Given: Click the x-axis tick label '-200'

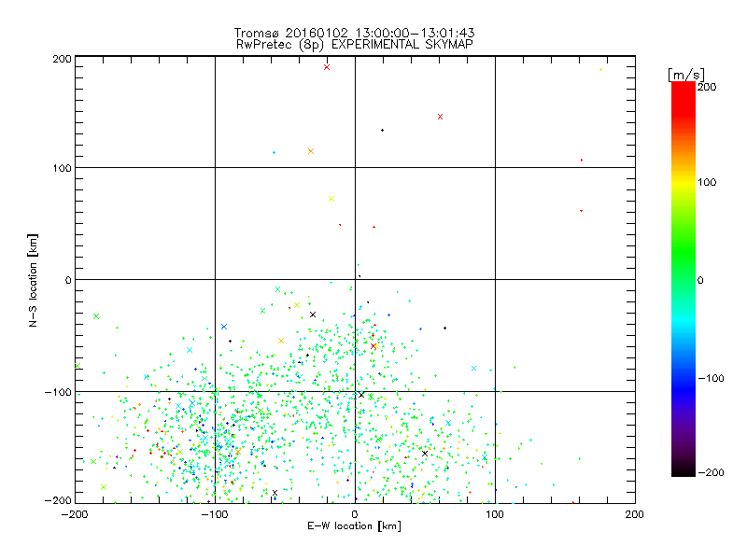Looking at the screenshot, I should 75,514.
